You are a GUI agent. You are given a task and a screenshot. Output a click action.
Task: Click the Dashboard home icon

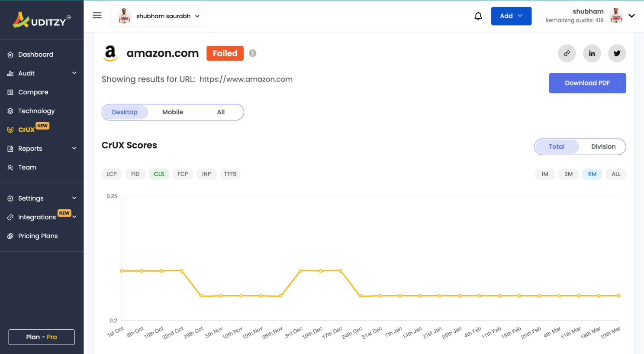[x=10, y=55]
